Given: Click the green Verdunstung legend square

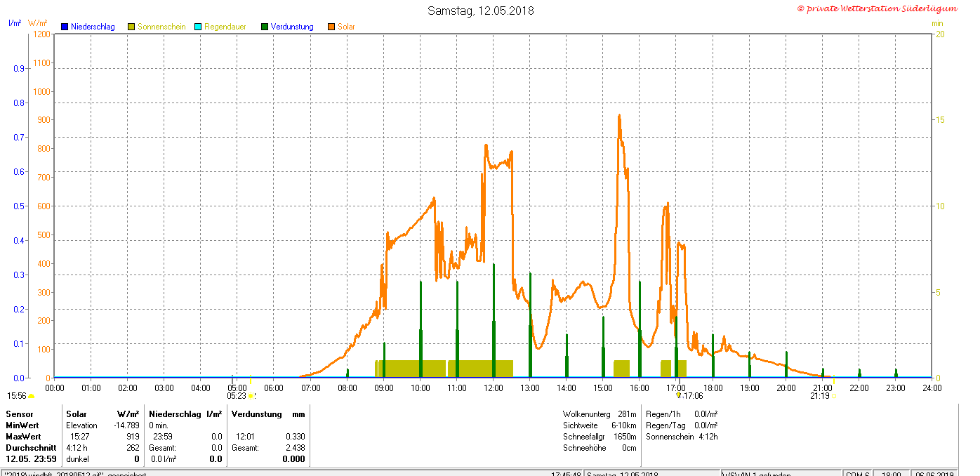Looking at the screenshot, I should [x=265, y=27].
